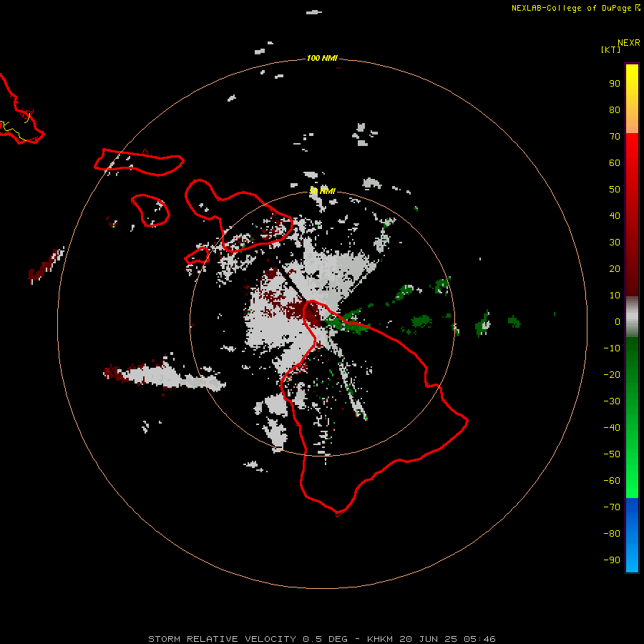Screen dimensions: 644x644
Task: Pick the blue bottom segment of color bar
Action: coord(632,535)
